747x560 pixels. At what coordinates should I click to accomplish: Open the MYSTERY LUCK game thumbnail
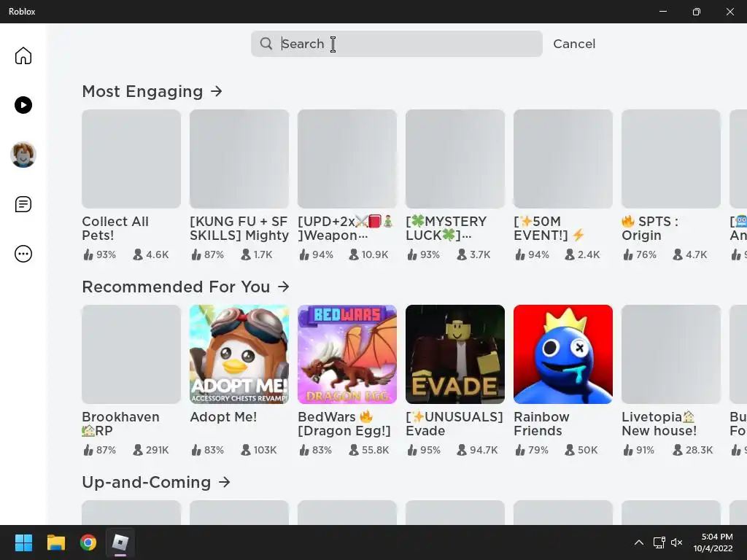pyautogui.click(x=455, y=158)
